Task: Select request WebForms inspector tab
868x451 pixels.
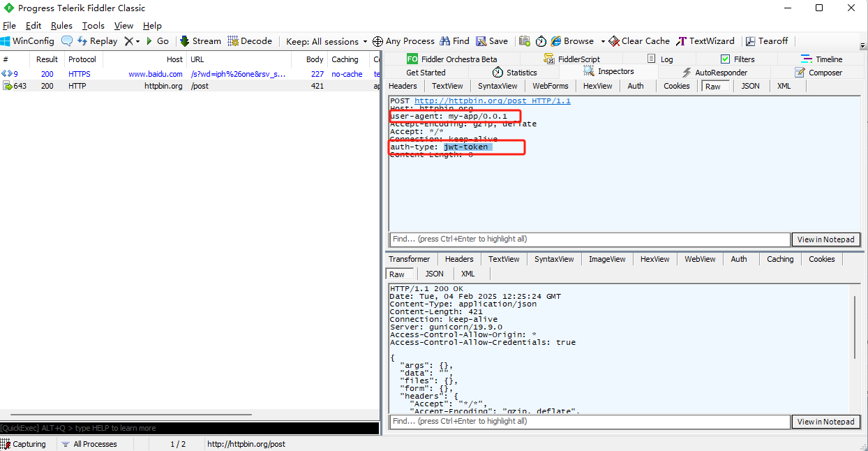Action: [551, 86]
